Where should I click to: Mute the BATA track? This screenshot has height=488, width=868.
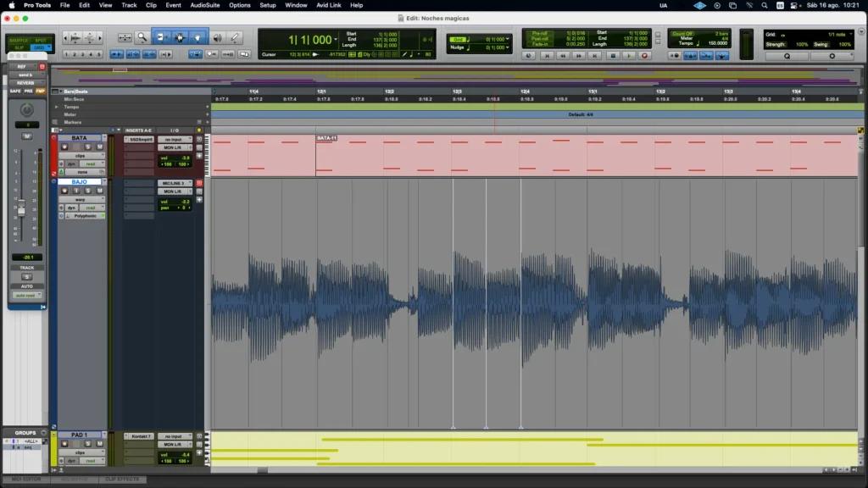100,147
